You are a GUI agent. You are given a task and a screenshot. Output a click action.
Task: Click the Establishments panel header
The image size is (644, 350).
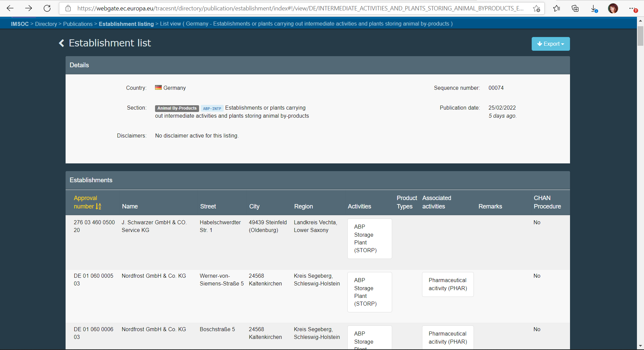(x=317, y=180)
